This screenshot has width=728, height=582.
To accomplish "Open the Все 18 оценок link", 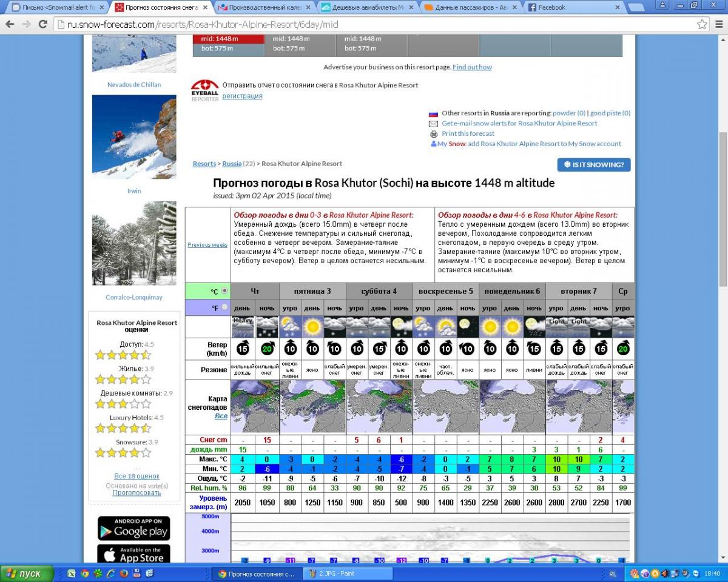I will 136,477.
